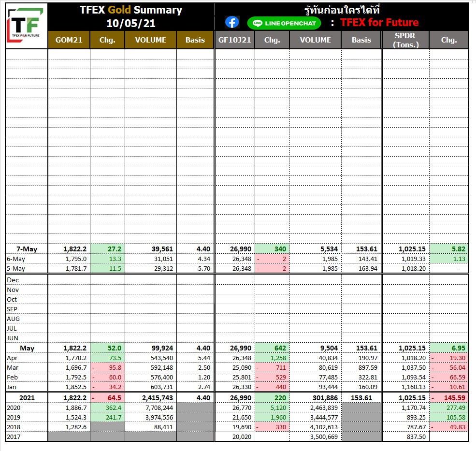Select the Dec month row label
Viewport: 476px width, 451px height.
coord(13,280)
